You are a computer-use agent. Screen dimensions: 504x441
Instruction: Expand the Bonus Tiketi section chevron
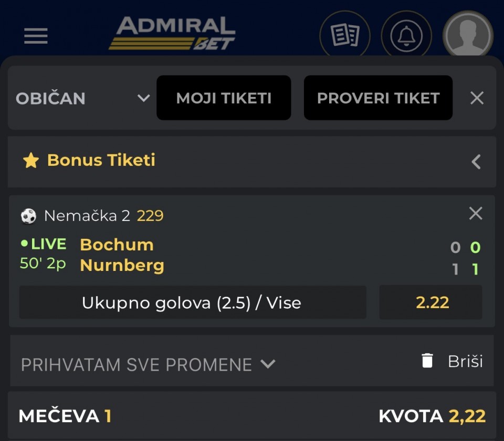(476, 162)
